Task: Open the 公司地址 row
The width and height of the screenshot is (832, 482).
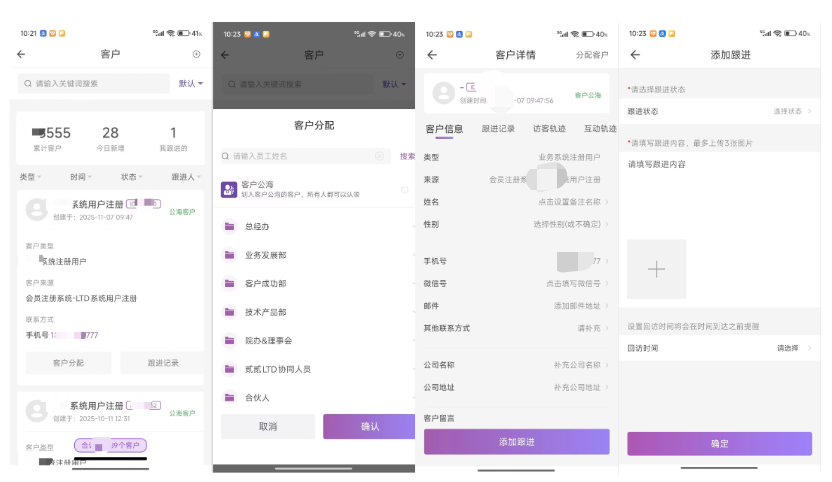Action: point(516,388)
